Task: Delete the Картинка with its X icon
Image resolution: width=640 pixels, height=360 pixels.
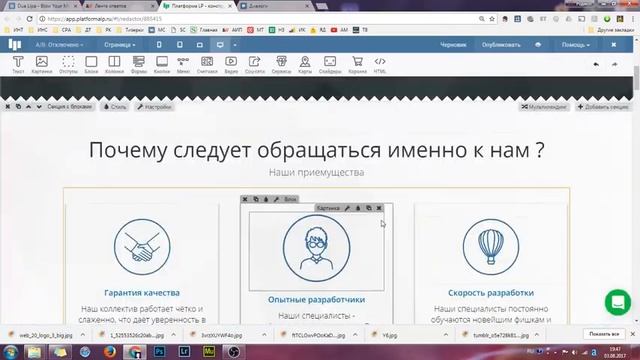Action: tap(379, 208)
